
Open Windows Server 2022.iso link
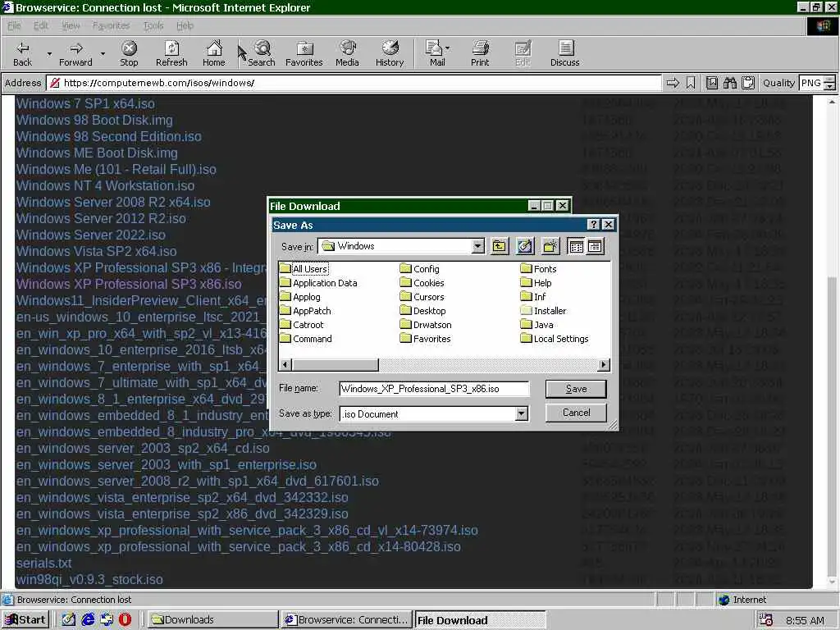pyautogui.click(x=90, y=235)
